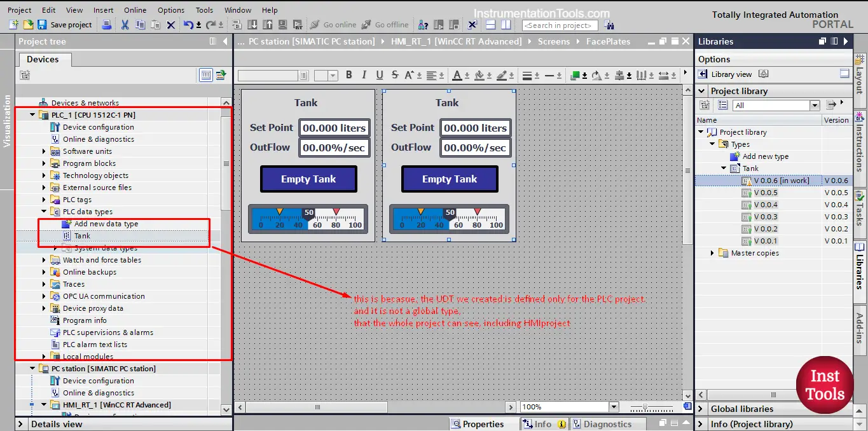Click the green bring-to-front layer icon

[x=575, y=75]
